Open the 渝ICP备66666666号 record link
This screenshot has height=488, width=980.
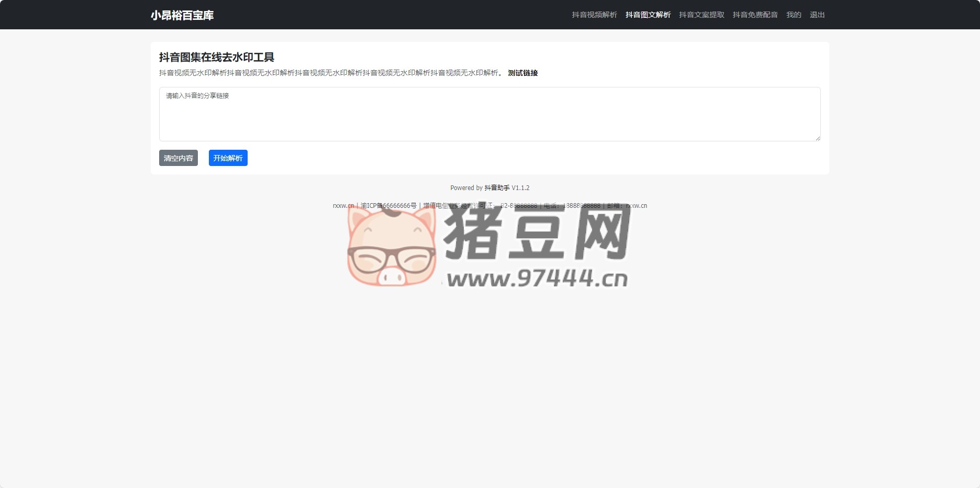[388, 206]
